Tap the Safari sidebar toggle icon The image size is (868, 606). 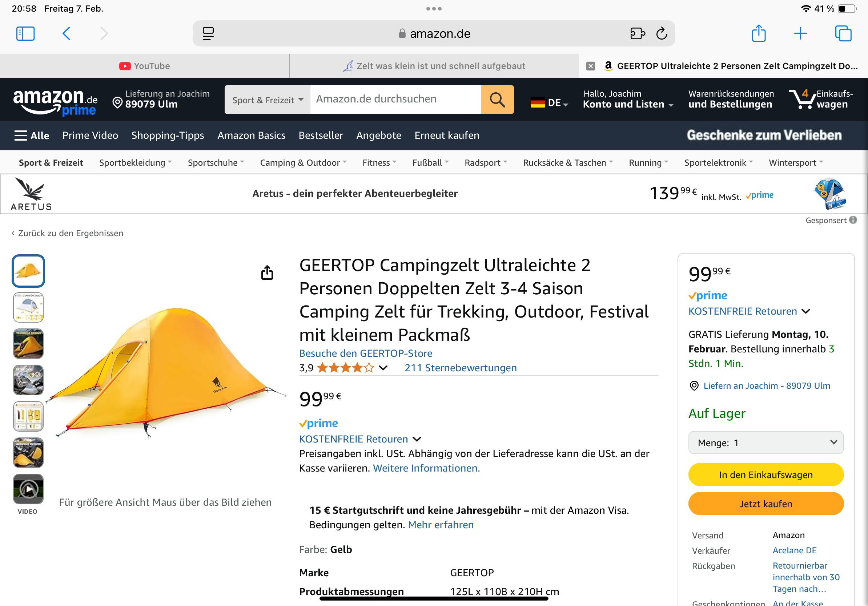click(25, 34)
